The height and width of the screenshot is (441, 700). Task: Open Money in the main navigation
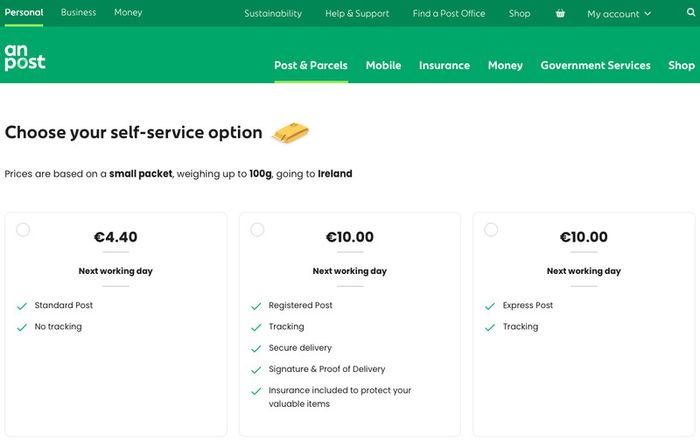coord(505,65)
